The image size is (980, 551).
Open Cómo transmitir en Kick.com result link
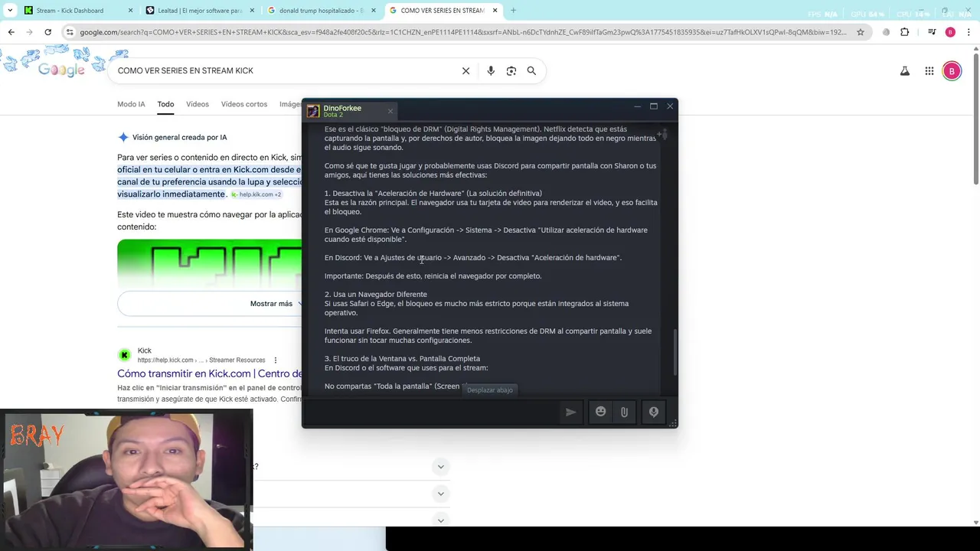click(x=209, y=373)
